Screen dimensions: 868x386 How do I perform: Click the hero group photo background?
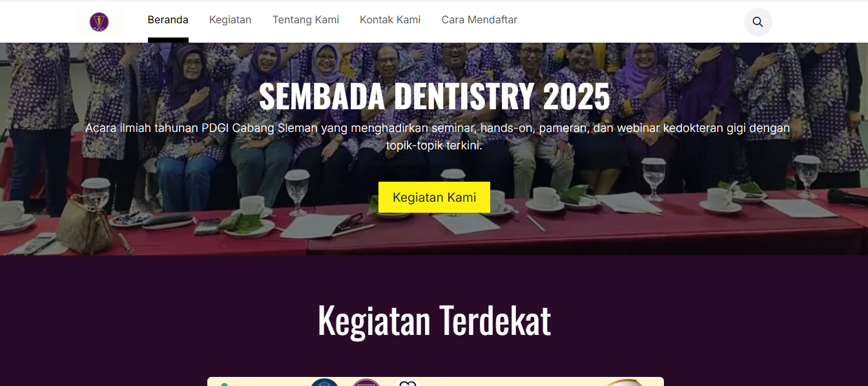(x=129, y=194)
